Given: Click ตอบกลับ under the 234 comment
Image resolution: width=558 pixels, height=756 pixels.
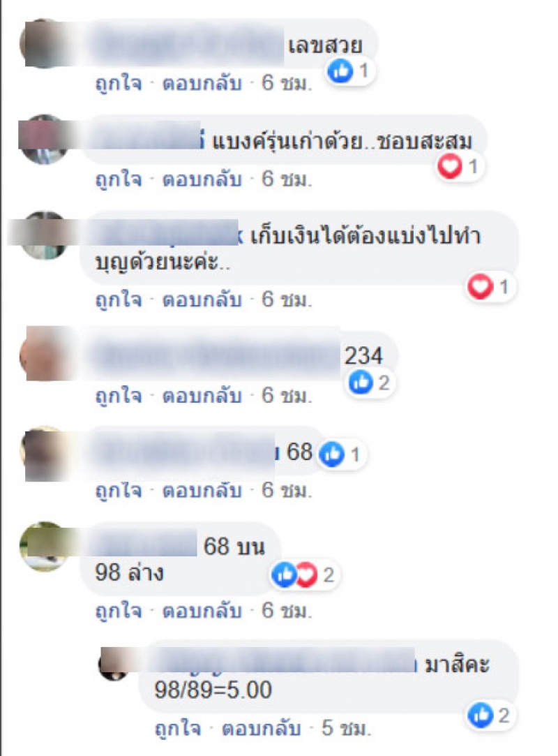Looking at the screenshot, I should tap(202, 395).
